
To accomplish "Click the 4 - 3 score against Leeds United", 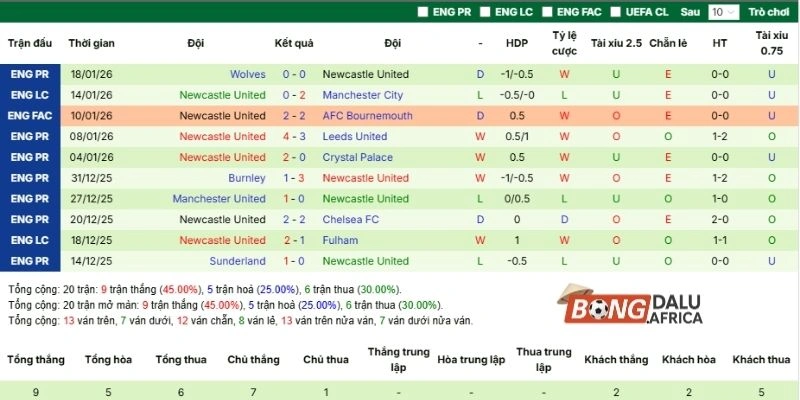I will click(294, 137).
